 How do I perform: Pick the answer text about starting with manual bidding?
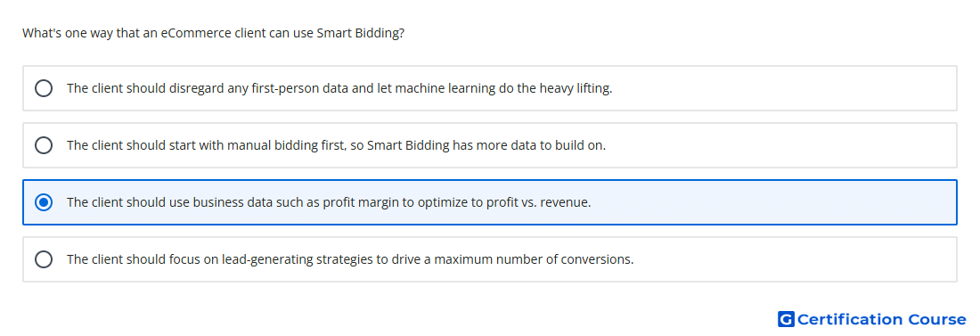336,145
